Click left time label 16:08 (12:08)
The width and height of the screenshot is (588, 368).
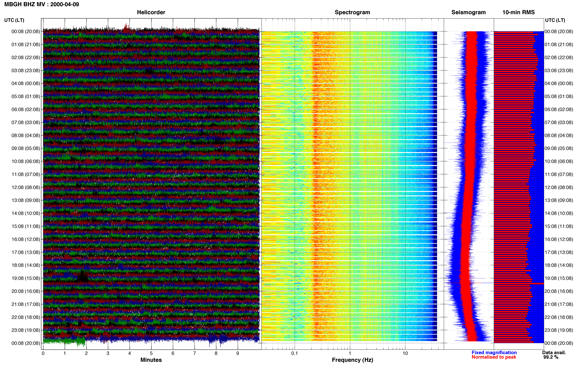[26, 239]
